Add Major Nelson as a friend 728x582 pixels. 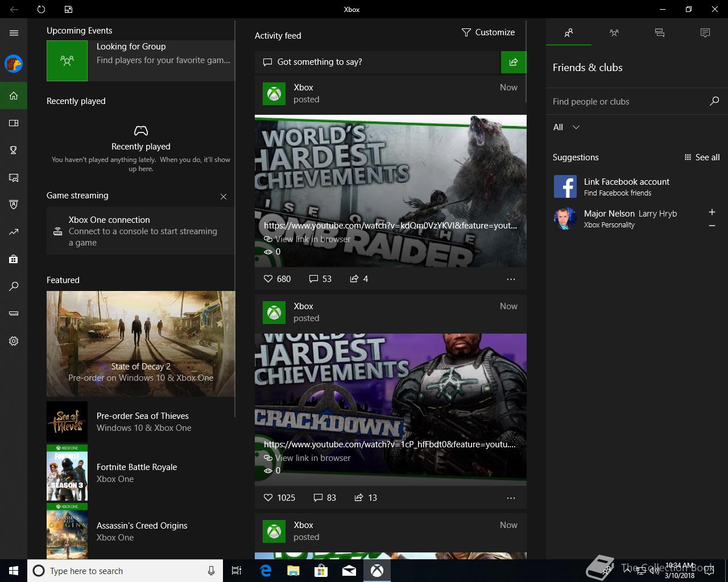coord(712,212)
